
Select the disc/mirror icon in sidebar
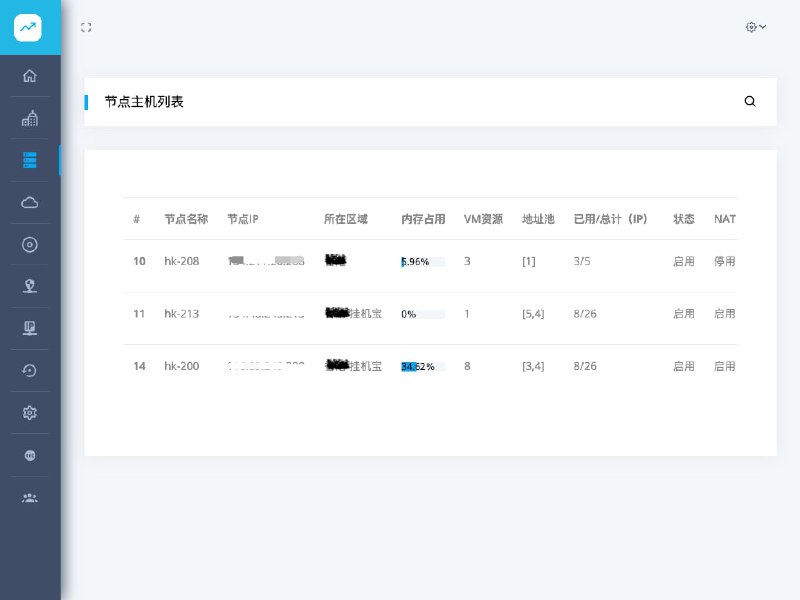pyautogui.click(x=29, y=244)
